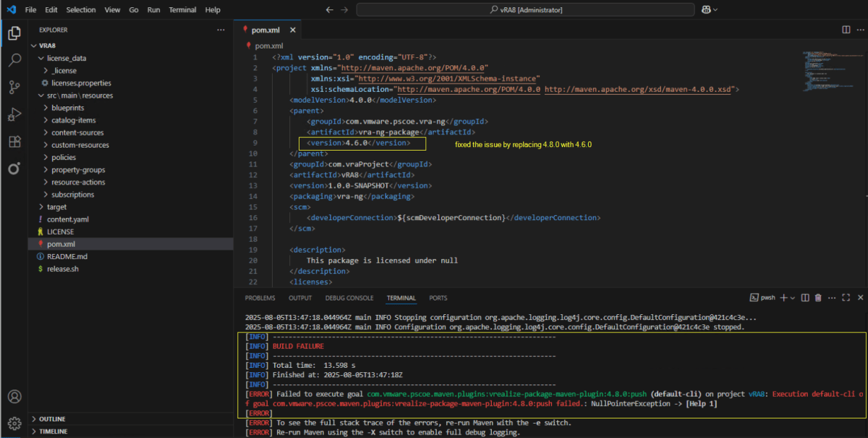Open the Source Control view
Image resolution: width=868 pixels, height=438 pixels.
point(14,88)
